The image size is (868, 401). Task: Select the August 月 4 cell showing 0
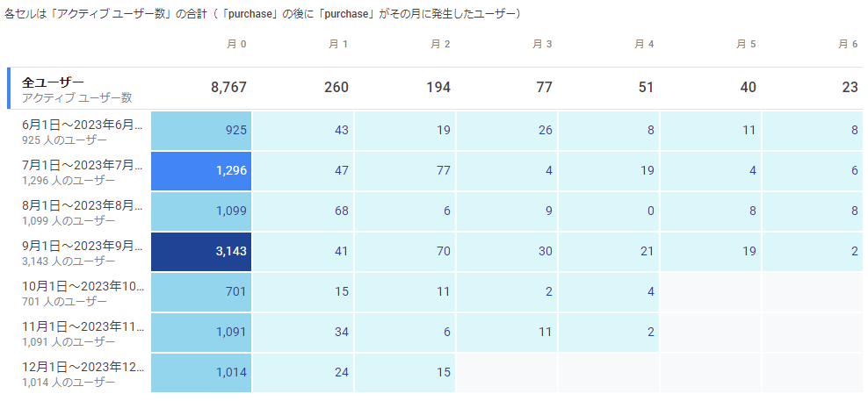[609, 211]
